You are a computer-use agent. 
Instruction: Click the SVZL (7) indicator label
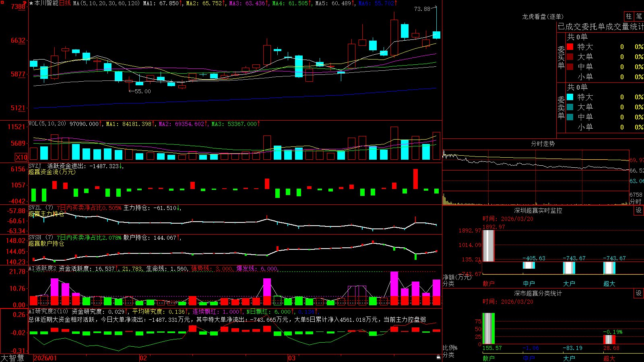(x=41, y=208)
